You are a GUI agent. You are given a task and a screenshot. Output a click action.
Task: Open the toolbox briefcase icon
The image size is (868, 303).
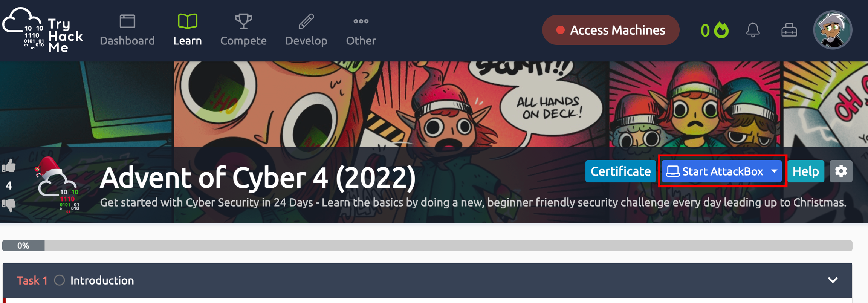(789, 30)
